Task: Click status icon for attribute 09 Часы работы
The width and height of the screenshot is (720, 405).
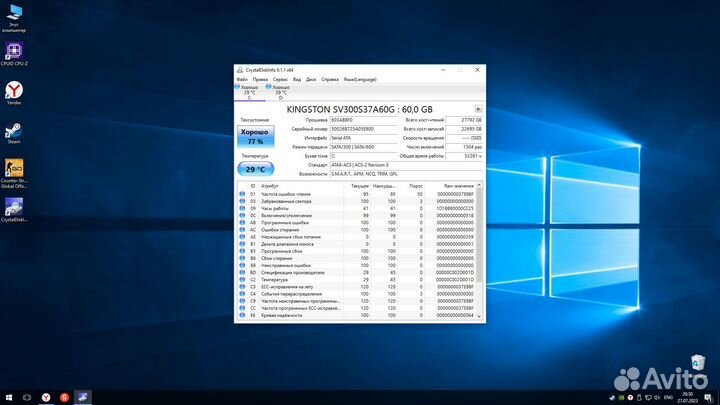Action: 242,208
